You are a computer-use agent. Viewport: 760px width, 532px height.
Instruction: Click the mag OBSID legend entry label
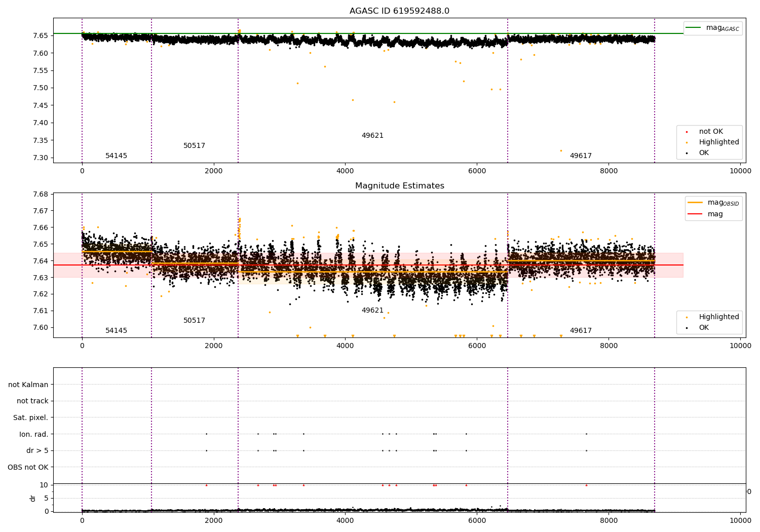[723, 203]
